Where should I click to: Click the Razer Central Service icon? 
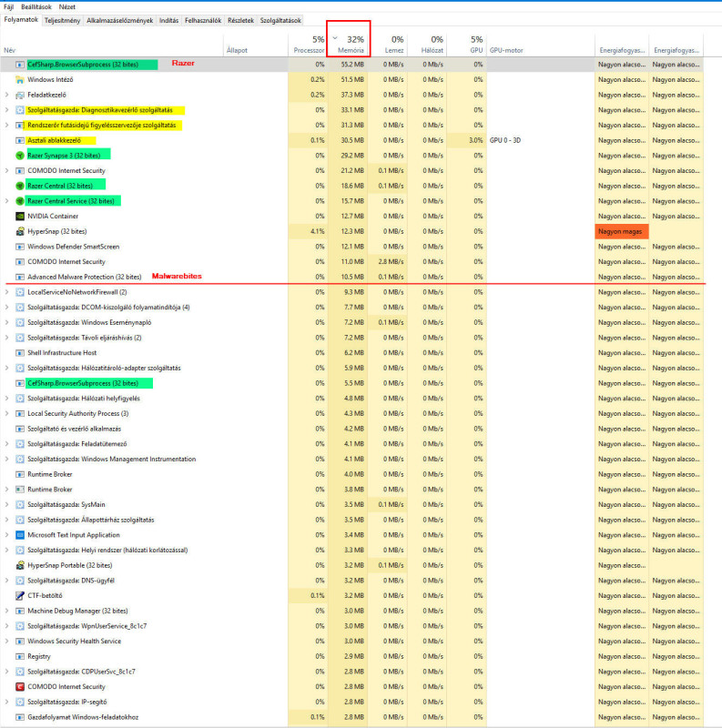coord(19,201)
